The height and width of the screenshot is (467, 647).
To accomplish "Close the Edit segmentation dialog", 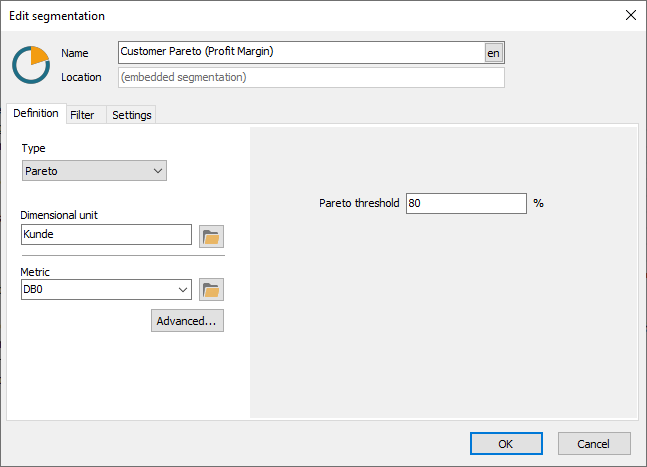I will coord(630,16).
